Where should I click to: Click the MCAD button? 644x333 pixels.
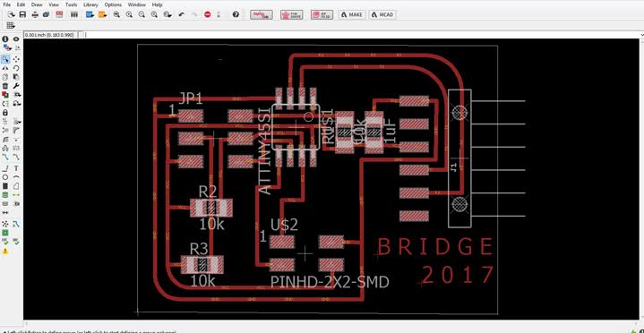click(x=382, y=15)
